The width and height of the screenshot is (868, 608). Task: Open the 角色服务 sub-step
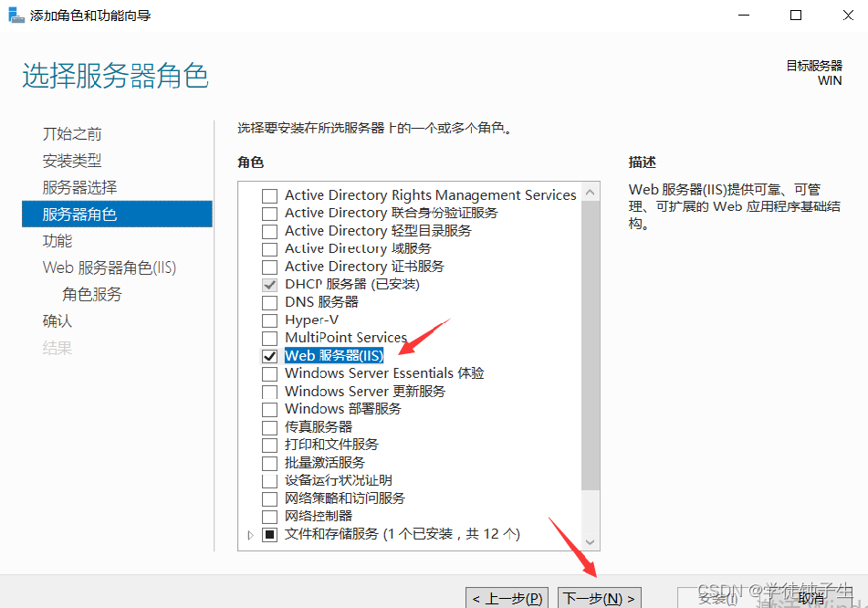click(x=92, y=294)
